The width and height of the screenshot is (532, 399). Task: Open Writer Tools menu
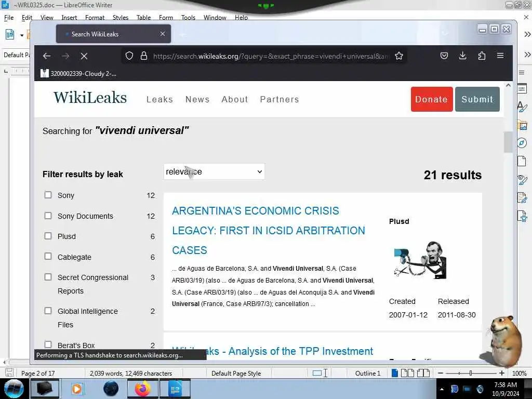(x=188, y=18)
